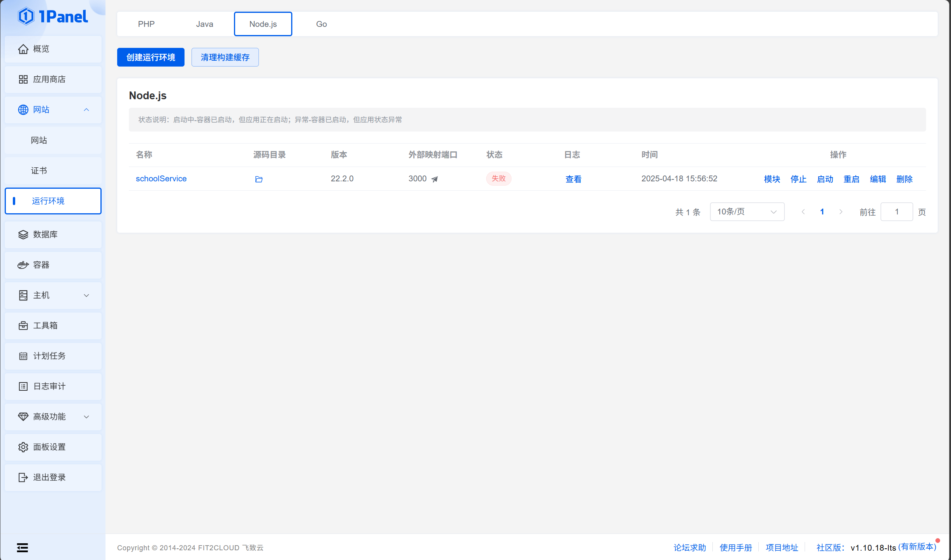Open the 数据库 database item
Image resolution: width=951 pixels, height=560 pixels.
click(53, 235)
